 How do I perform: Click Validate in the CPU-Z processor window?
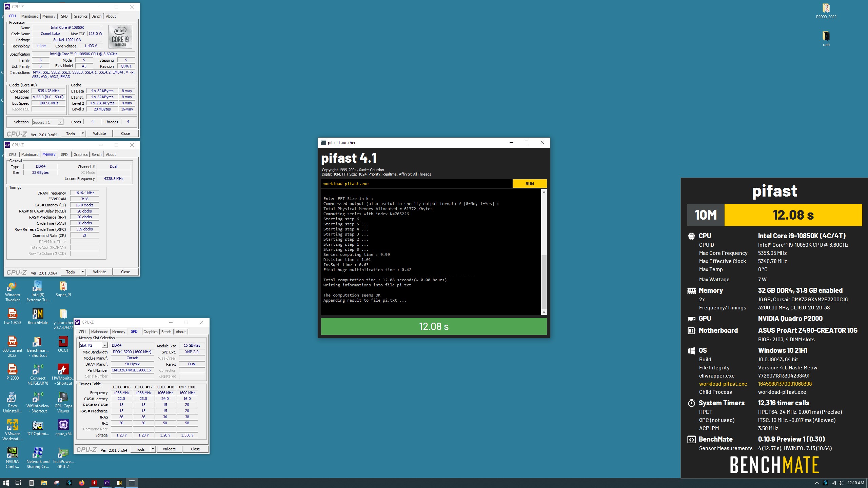[x=99, y=134]
